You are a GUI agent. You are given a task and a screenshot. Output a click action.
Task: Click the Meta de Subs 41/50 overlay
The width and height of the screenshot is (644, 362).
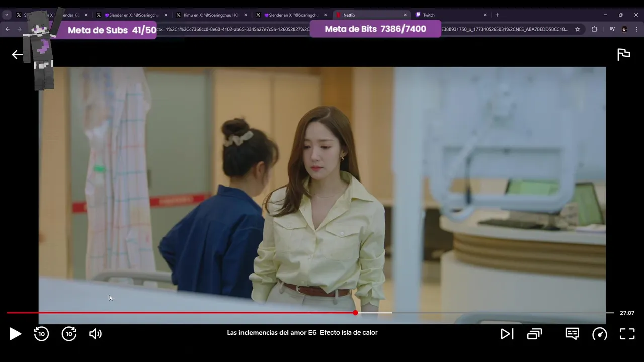coord(107,30)
